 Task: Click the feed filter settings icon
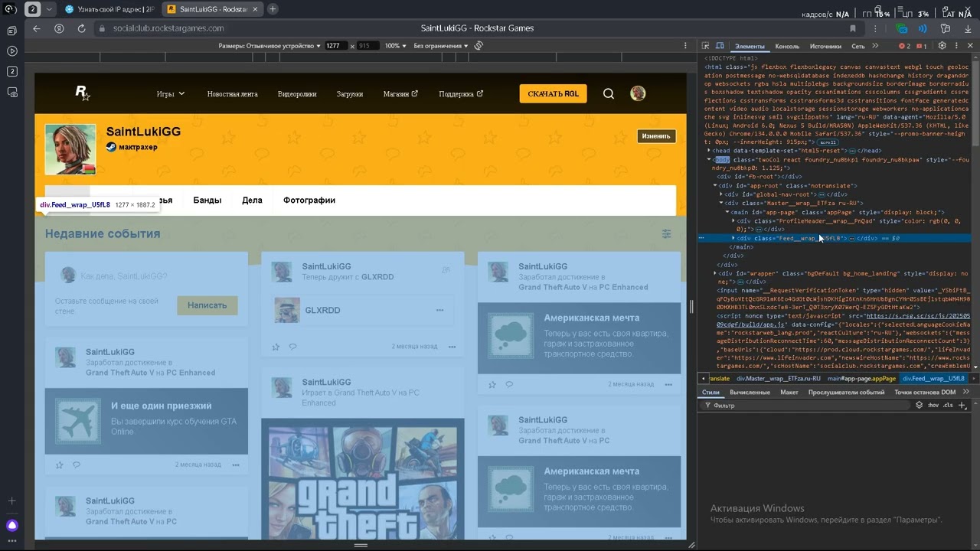pyautogui.click(x=666, y=233)
